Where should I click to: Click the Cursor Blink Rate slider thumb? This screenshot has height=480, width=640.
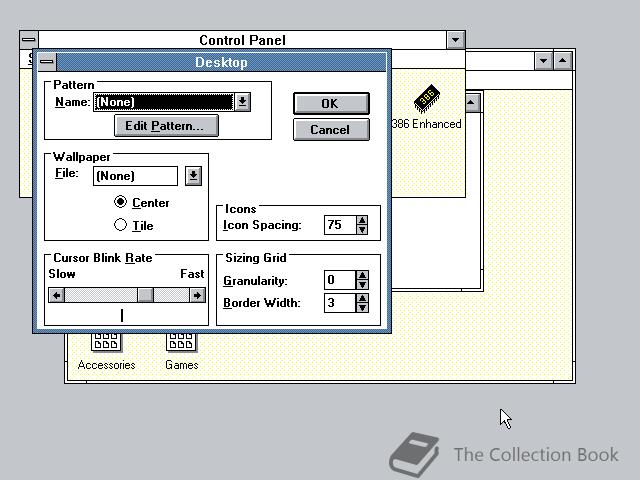pos(145,295)
